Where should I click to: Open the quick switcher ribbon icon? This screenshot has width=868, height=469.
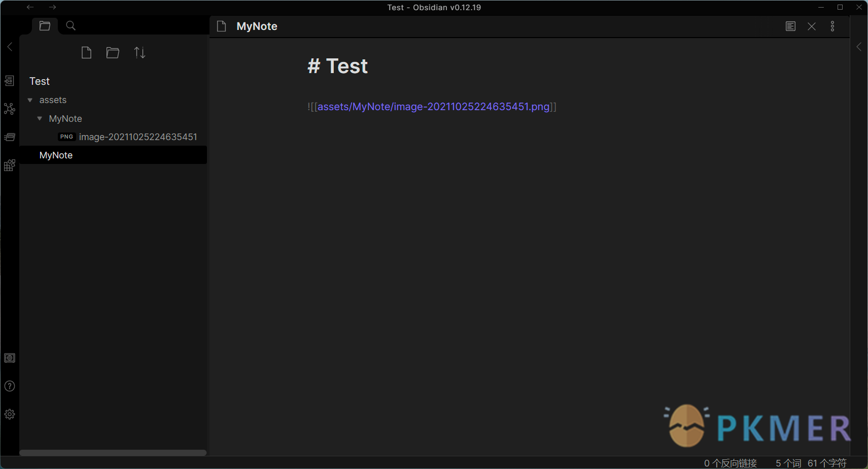point(10,81)
